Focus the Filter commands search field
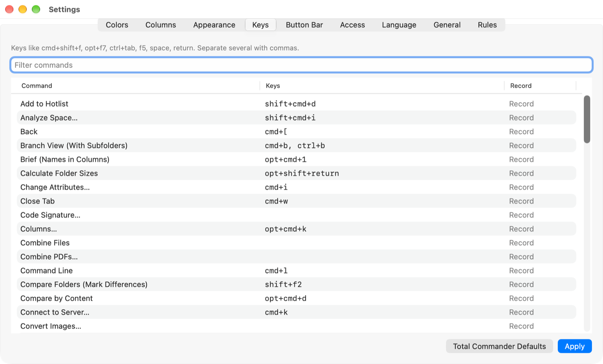This screenshot has height=364, width=603. coord(301,65)
